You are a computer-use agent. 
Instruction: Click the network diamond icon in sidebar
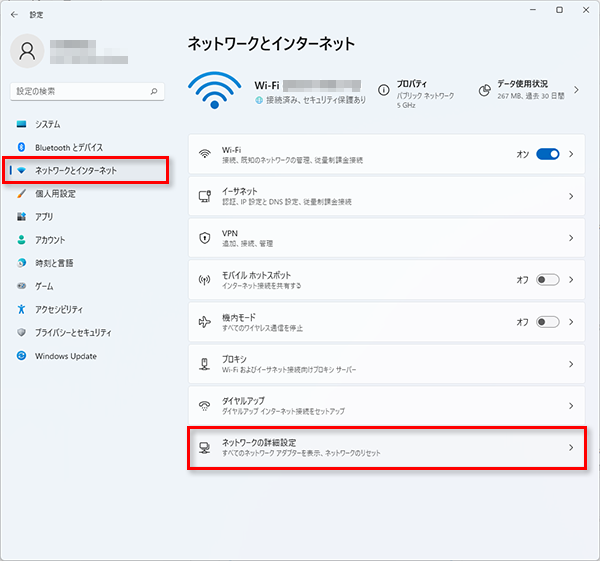[x=21, y=170]
